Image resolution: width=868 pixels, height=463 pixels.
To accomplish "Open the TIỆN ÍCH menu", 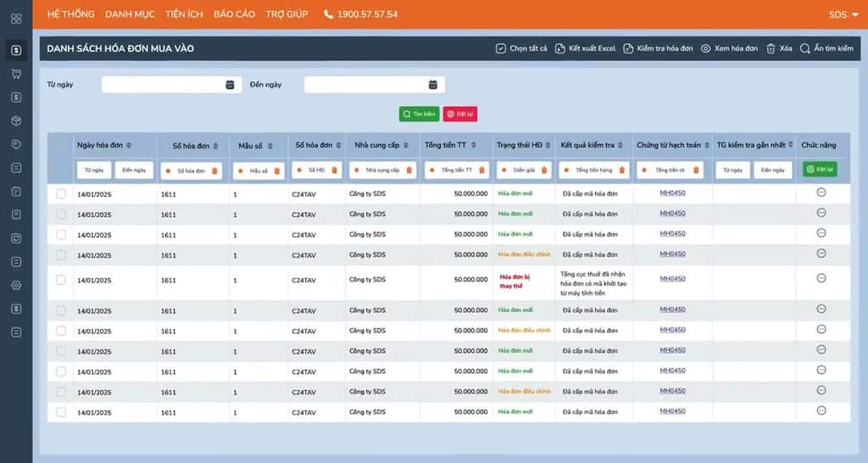I will click(x=184, y=14).
